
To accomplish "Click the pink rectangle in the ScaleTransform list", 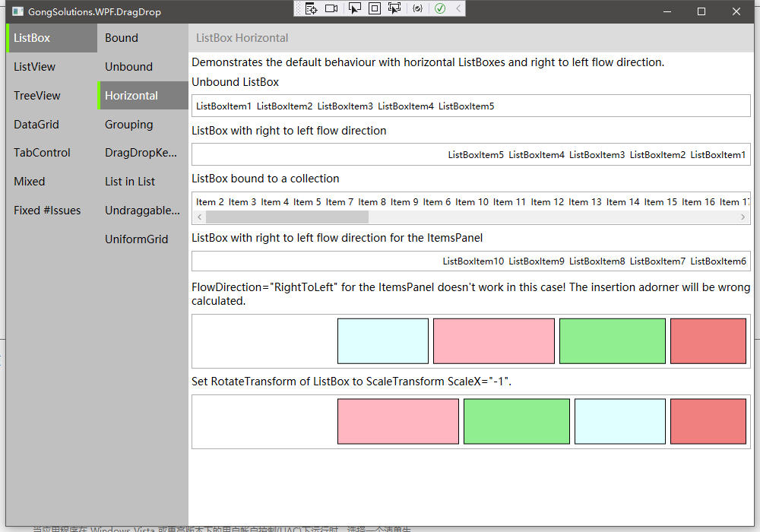I will [x=398, y=422].
